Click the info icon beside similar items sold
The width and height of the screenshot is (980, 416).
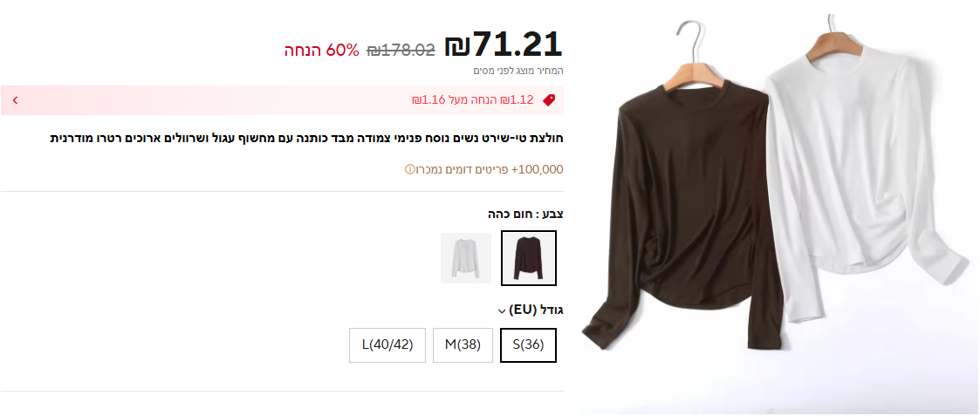click(x=410, y=169)
